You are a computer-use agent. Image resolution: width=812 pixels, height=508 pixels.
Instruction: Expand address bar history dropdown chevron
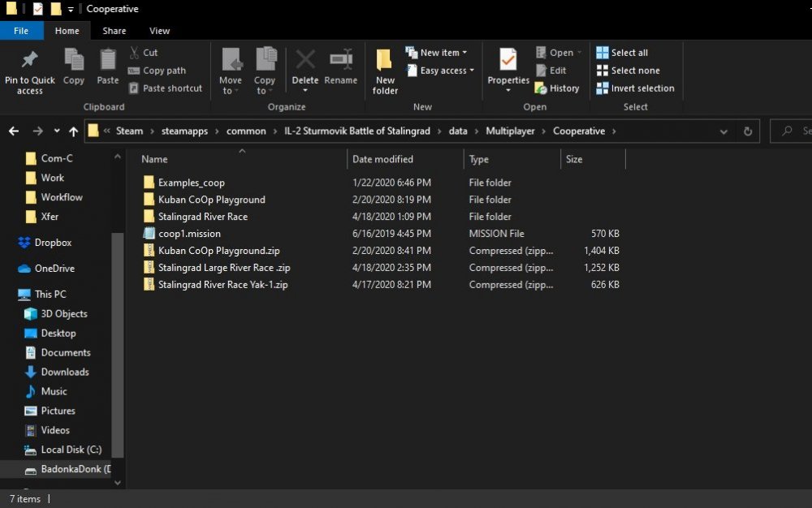(x=723, y=131)
